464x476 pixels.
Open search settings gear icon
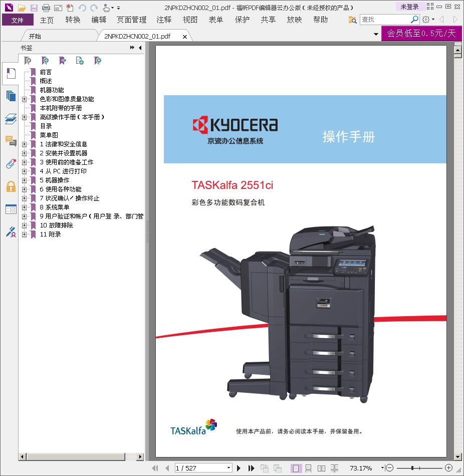[426, 20]
